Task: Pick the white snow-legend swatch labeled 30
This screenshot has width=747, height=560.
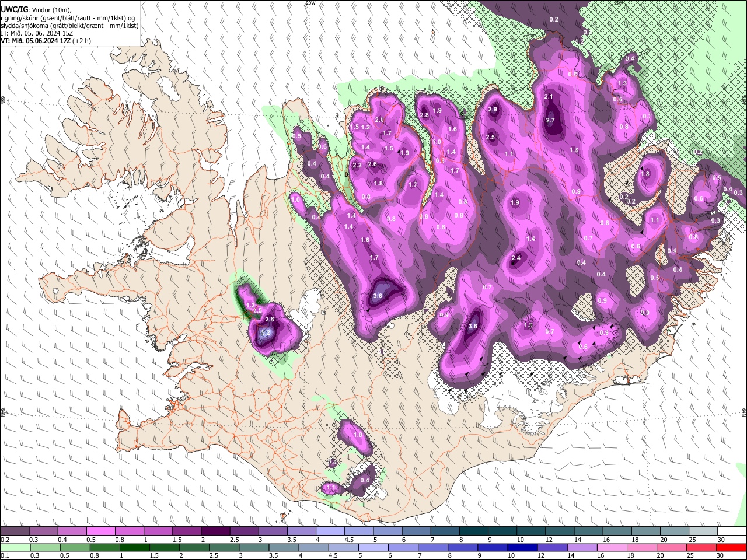Action: [732, 531]
